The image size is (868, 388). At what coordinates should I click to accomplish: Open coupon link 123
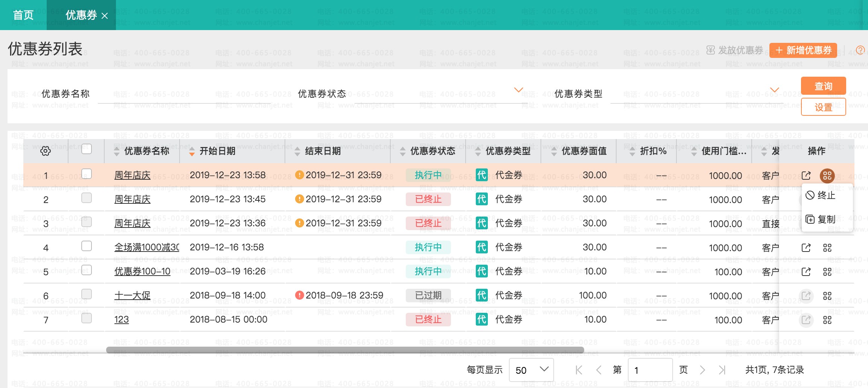click(x=121, y=320)
